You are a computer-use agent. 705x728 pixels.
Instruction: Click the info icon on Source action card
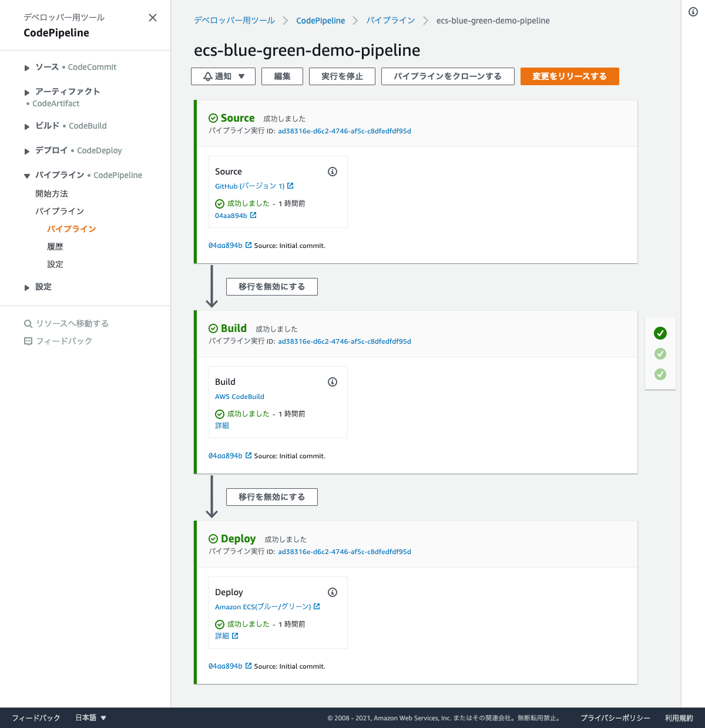pos(333,172)
